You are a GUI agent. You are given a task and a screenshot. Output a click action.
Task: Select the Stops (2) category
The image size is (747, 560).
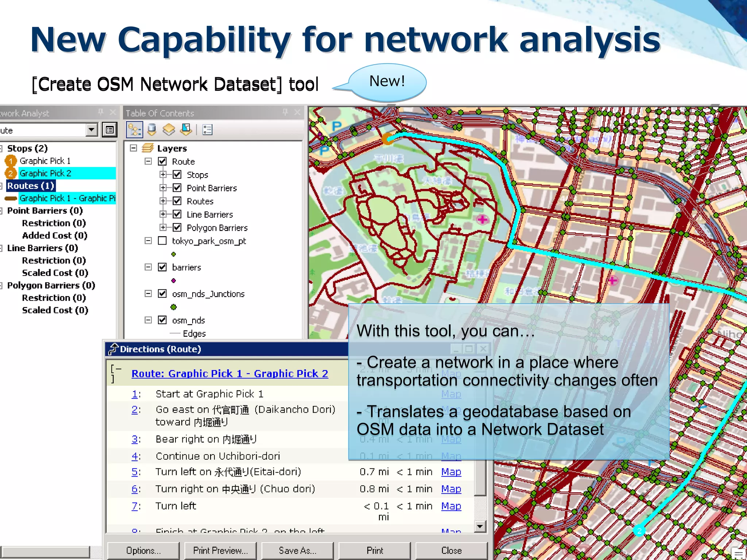[27, 148]
